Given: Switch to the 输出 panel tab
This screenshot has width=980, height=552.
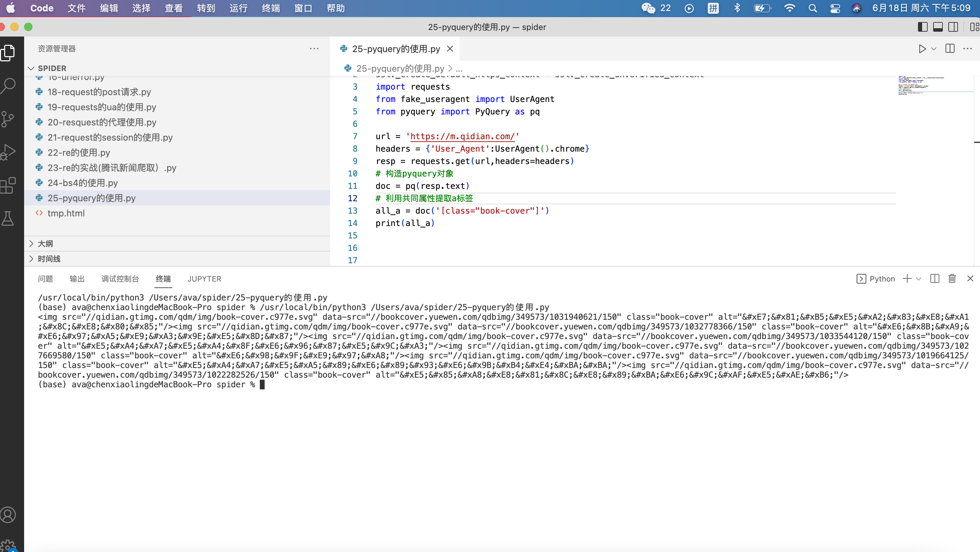Looking at the screenshot, I should pyautogui.click(x=77, y=279).
